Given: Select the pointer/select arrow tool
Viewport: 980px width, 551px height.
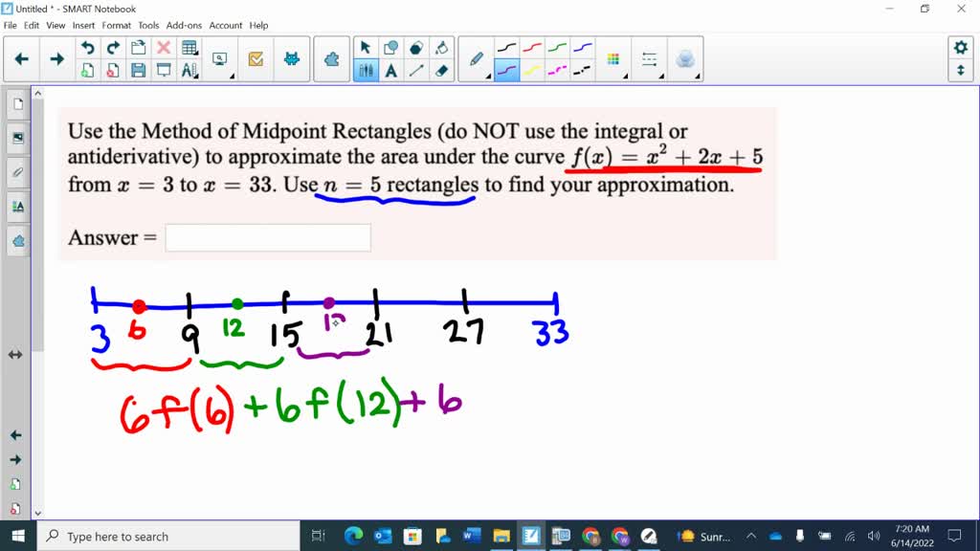Looking at the screenshot, I should point(366,47).
